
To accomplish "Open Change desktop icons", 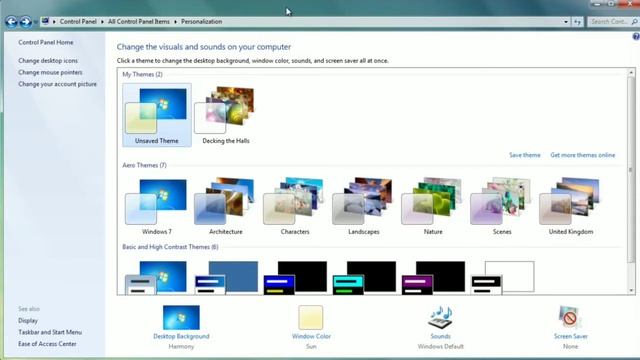I will pyautogui.click(x=48, y=60).
